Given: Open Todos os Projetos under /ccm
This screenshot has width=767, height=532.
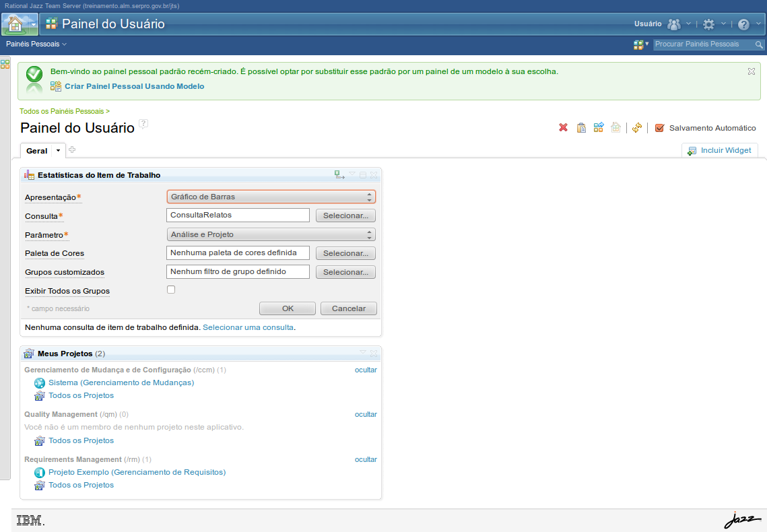Looking at the screenshot, I should coord(81,395).
